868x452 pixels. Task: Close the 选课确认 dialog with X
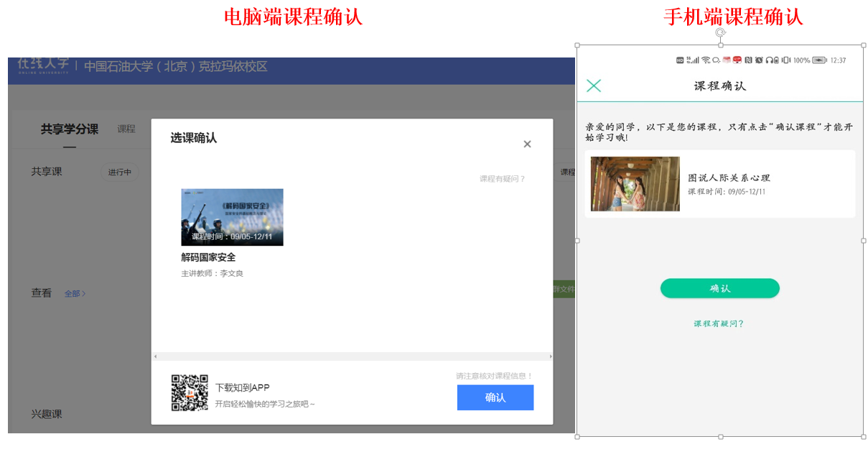pos(527,144)
